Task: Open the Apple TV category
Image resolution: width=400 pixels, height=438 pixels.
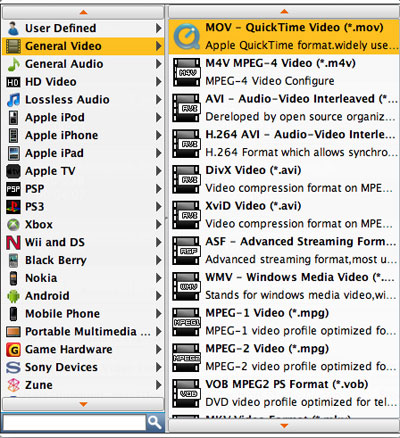Action: point(83,171)
